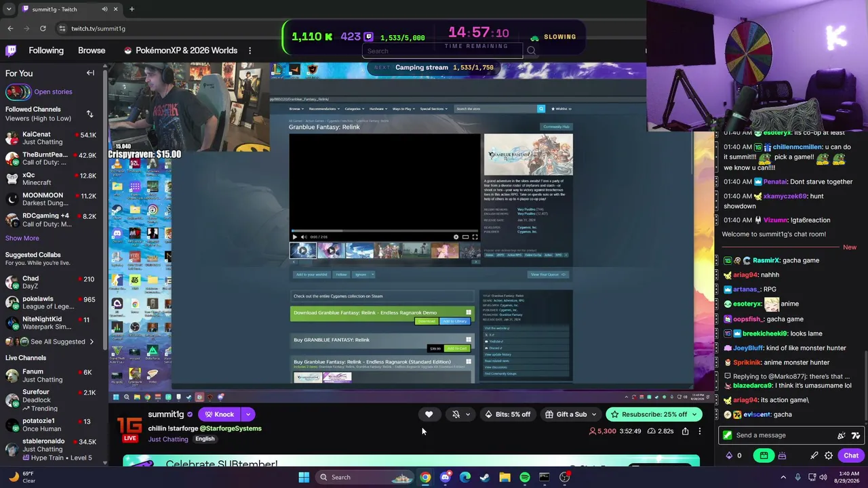
Task: Open Steam Ignore dropdown arrow
Action: tap(372, 274)
